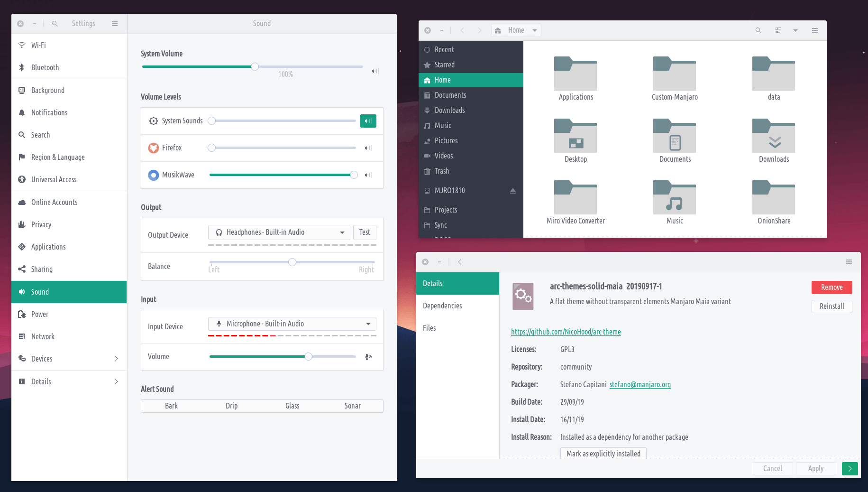Open the Output Device dropdown

[279, 232]
